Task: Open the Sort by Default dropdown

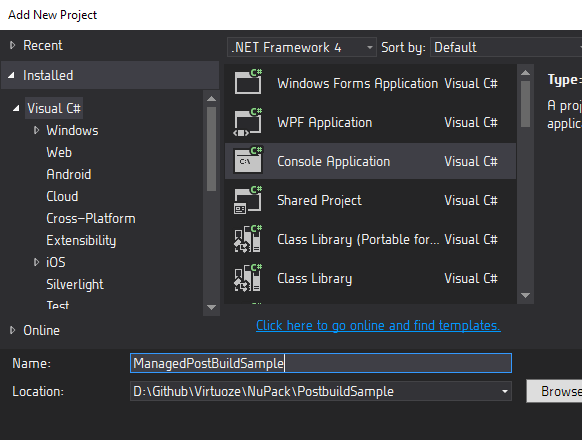Action: pos(506,47)
